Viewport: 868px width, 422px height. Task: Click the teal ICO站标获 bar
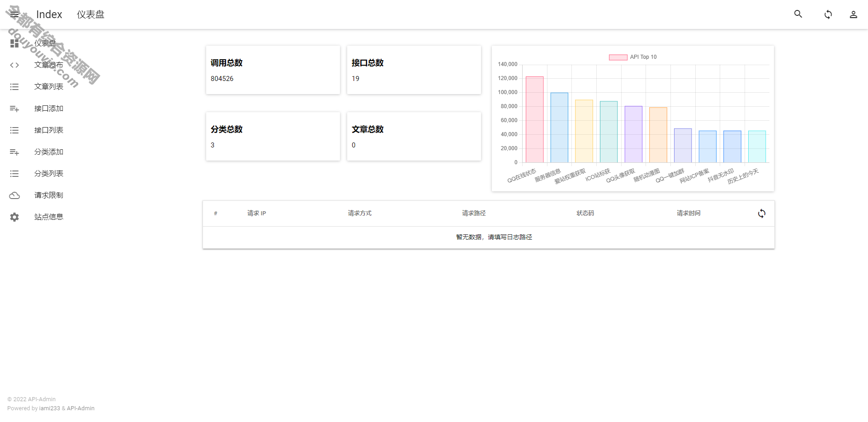pos(609,132)
